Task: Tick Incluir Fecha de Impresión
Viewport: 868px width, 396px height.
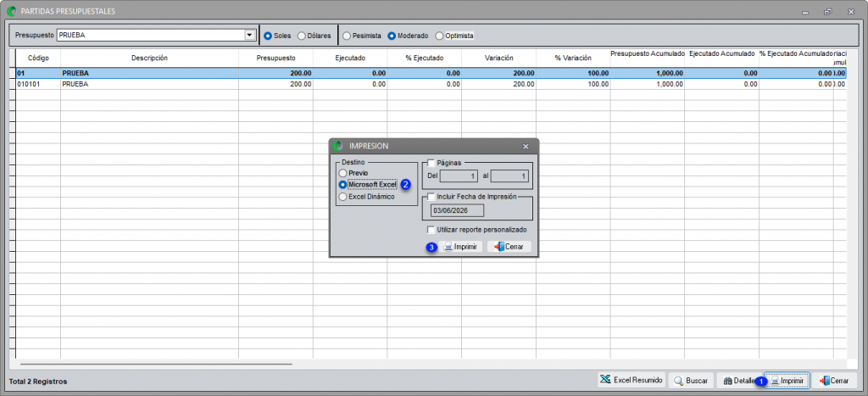Action: click(x=431, y=196)
